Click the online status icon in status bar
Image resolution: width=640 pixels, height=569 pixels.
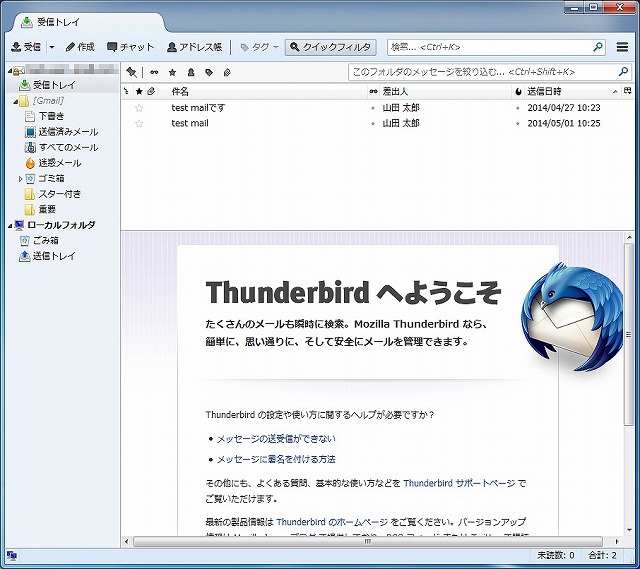(x=12, y=556)
